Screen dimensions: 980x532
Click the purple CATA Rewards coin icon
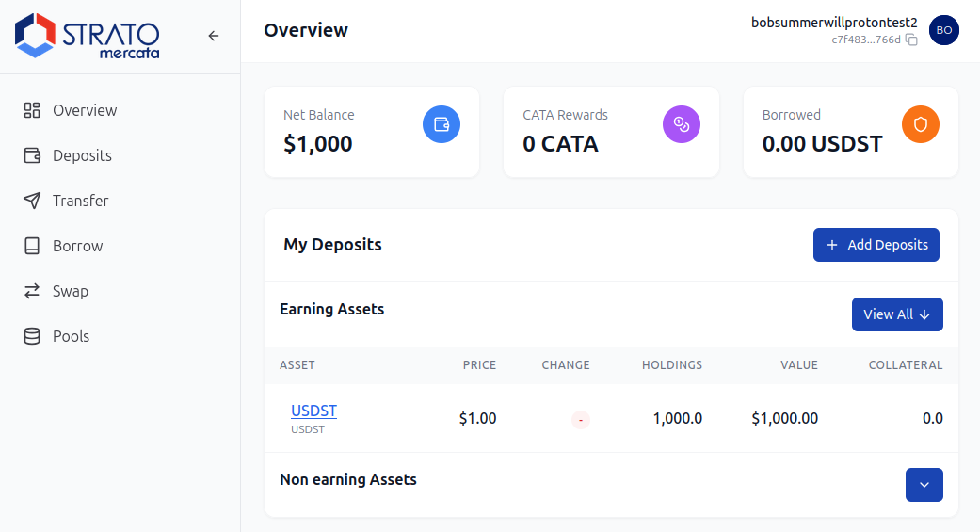click(x=681, y=124)
